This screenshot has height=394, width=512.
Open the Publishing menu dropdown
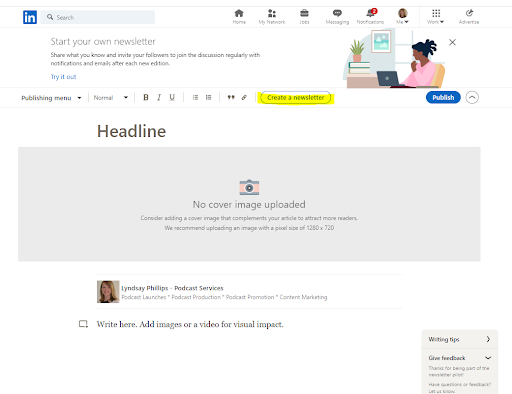point(51,98)
